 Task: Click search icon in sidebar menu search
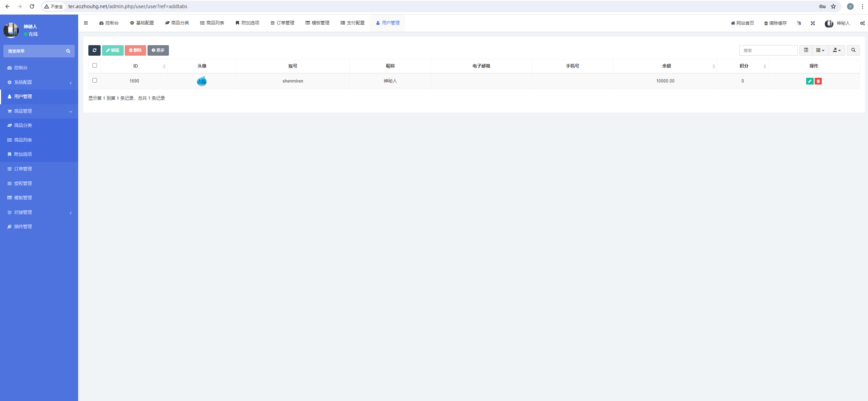[68, 51]
